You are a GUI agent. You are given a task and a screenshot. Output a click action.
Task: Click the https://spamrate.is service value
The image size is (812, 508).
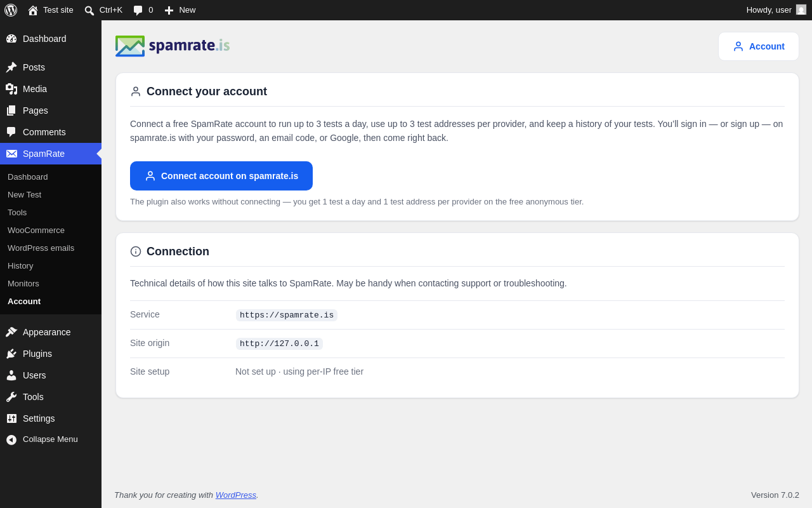tap(287, 315)
